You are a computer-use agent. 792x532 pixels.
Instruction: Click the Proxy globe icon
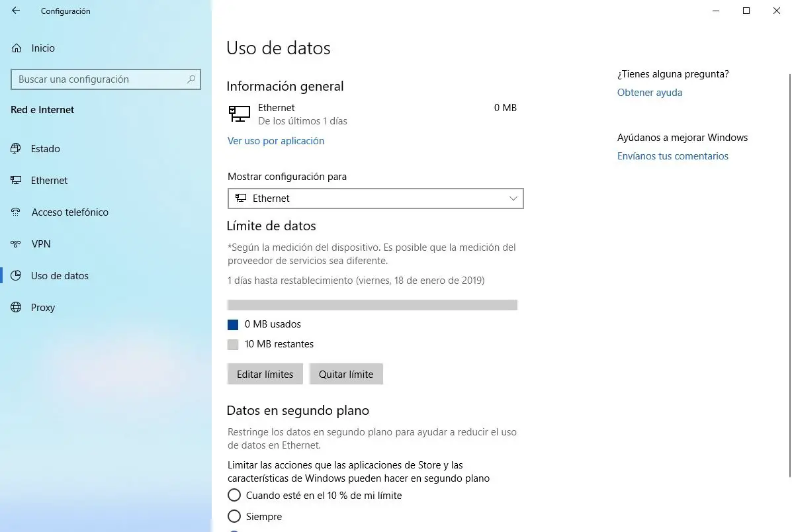16,307
